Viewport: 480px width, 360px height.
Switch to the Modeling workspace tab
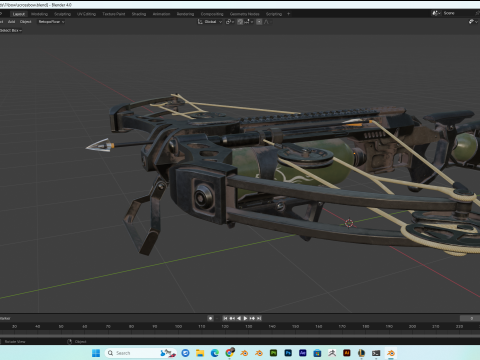click(39, 14)
